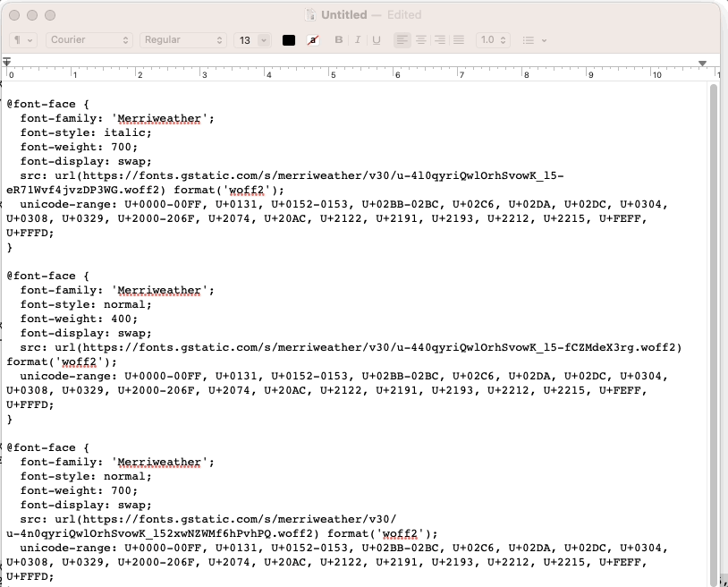Toggle italic formatting in the toolbar
This screenshot has height=587, width=728.
click(x=356, y=39)
